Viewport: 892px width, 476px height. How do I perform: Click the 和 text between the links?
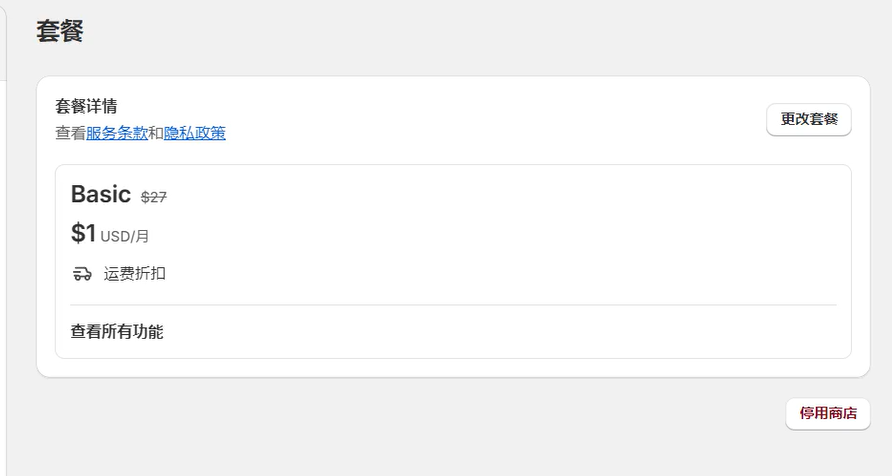pos(156,133)
